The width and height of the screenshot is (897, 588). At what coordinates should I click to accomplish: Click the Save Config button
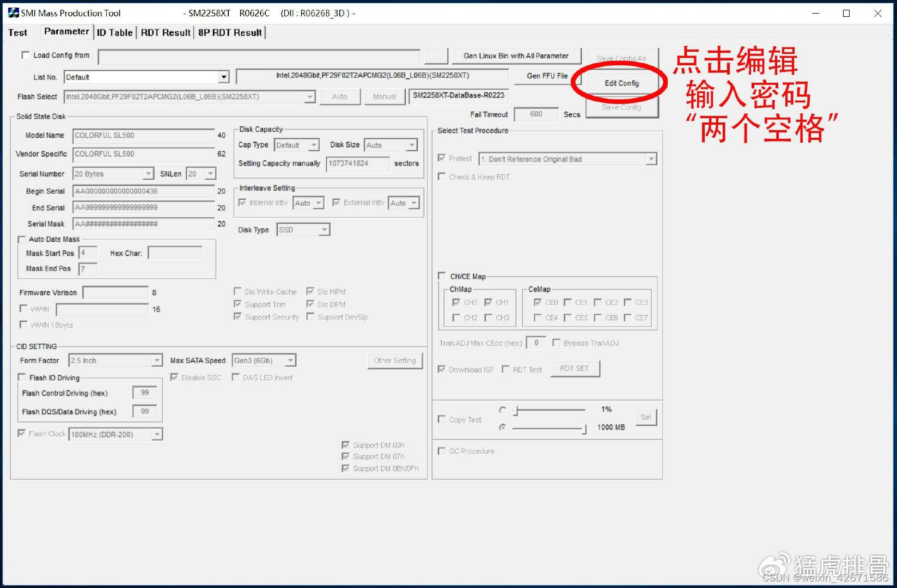tap(621, 107)
